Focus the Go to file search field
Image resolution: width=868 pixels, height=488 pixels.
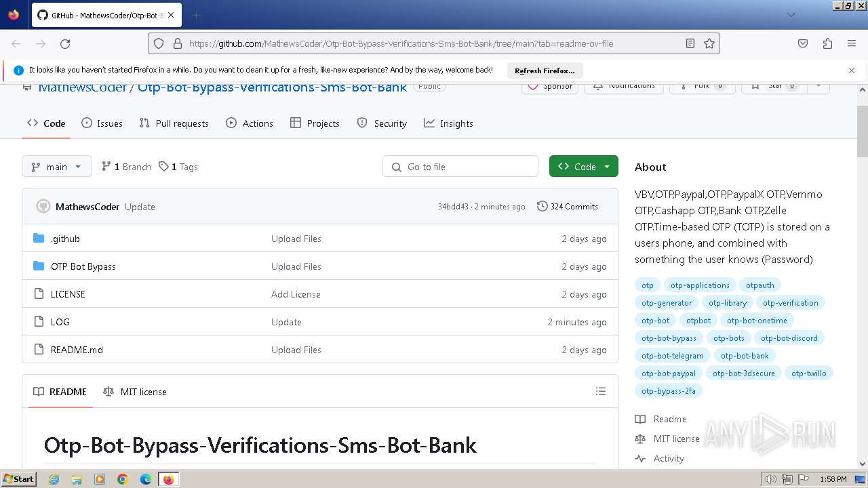tap(460, 167)
